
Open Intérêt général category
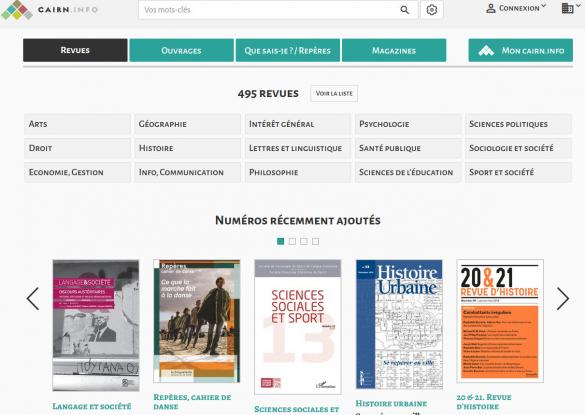point(298,124)
